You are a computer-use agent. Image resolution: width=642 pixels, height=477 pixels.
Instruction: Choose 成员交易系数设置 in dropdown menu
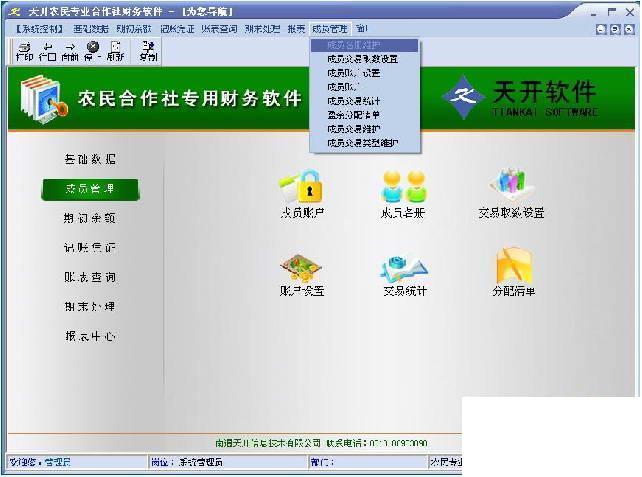click(364, 59)
